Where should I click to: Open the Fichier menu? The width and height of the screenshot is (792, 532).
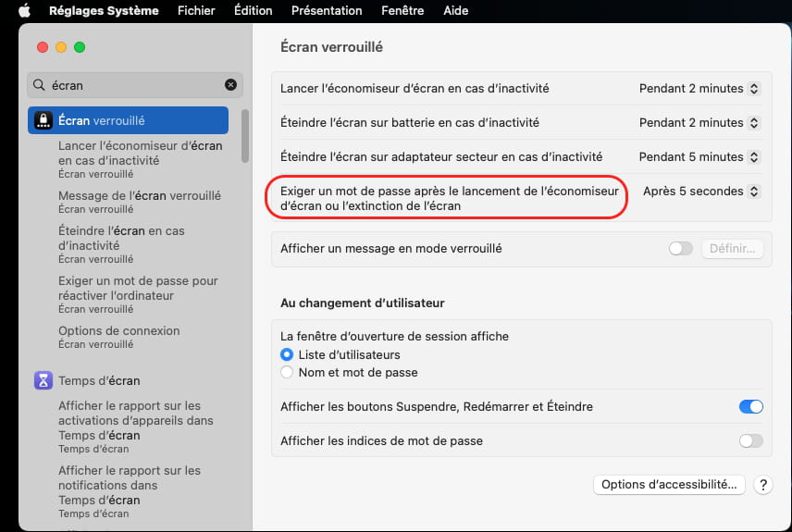196,10
